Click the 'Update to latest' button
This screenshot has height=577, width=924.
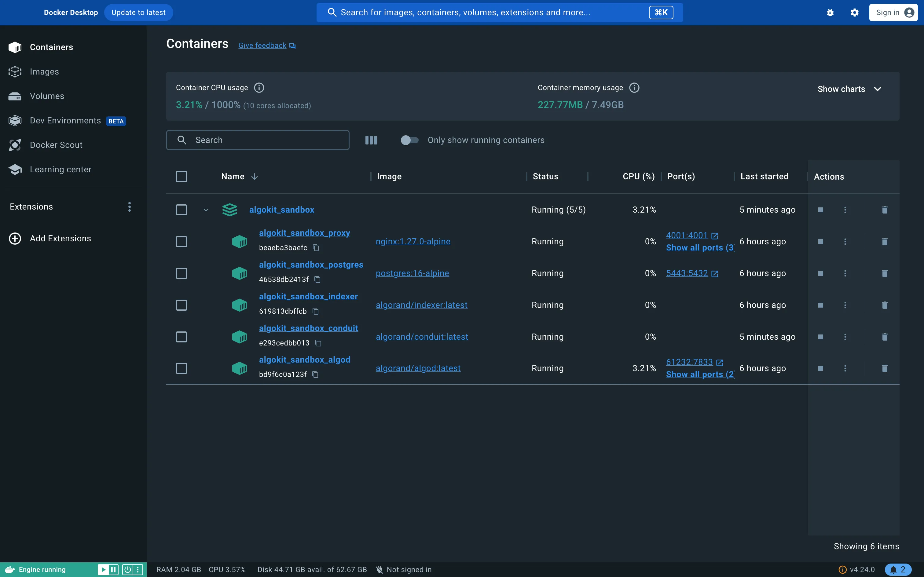tap(138, 12)
